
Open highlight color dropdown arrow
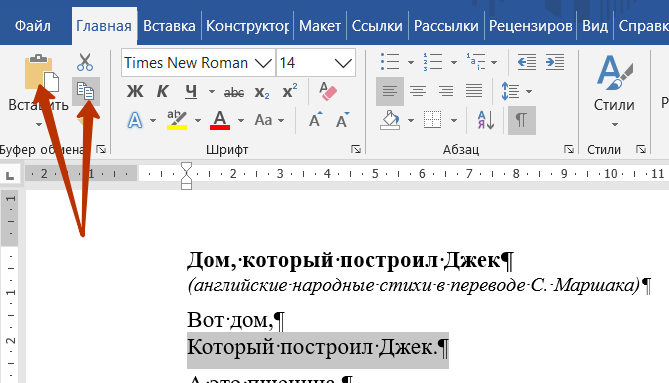coord(198,121)
